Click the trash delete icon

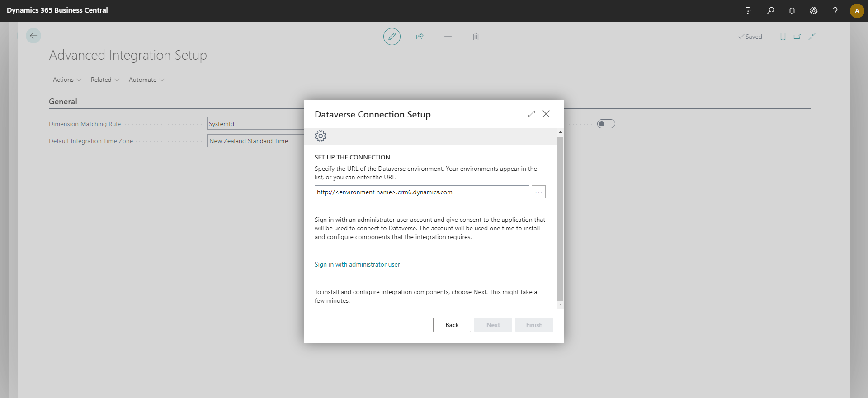point(476,37)
